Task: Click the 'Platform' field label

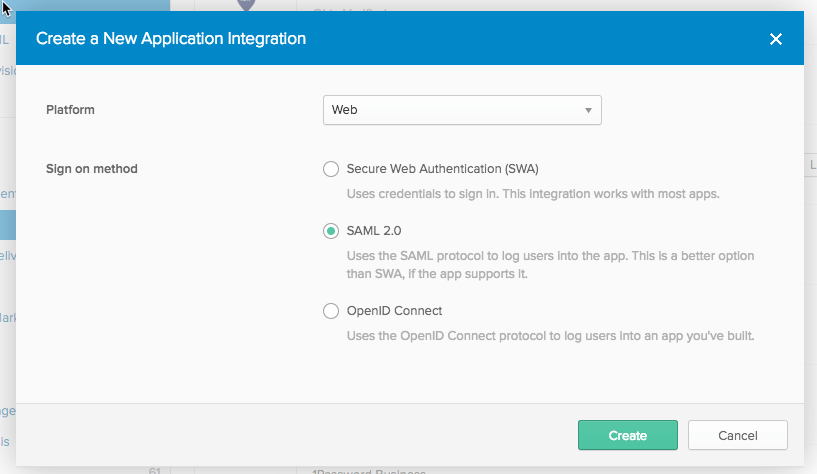Action: [70, 110]
